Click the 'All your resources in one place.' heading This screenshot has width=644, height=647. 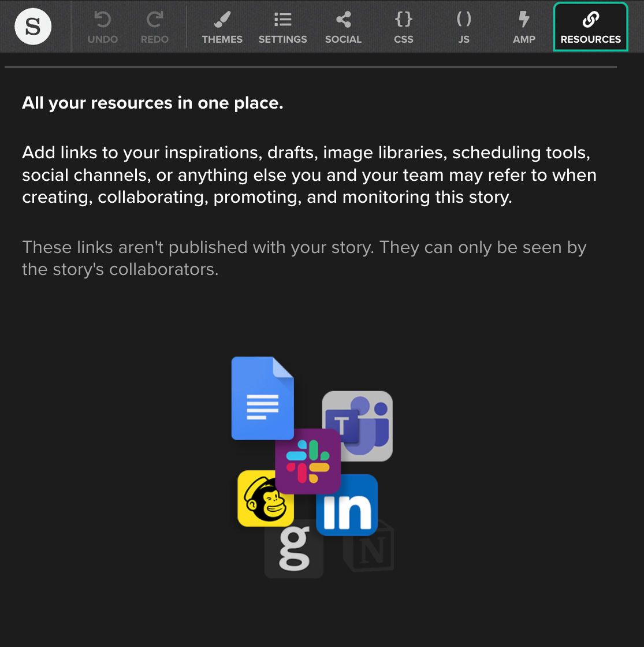pyautogui.click(x=152, y=103)
